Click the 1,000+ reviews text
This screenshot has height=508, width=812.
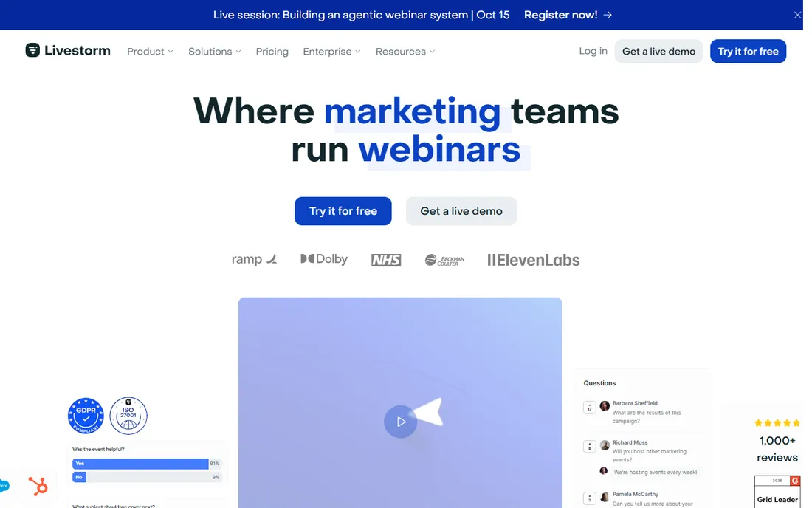point(777,448)
